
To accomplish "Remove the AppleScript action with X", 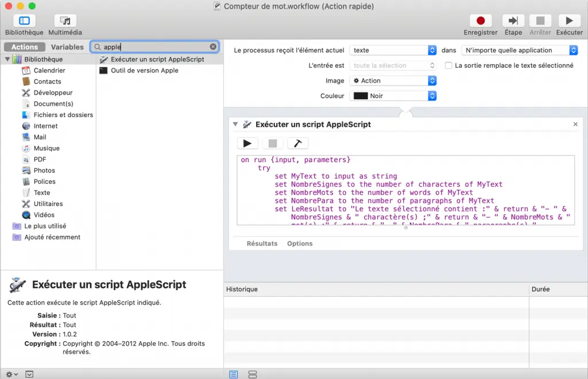I will coord(575,124).
